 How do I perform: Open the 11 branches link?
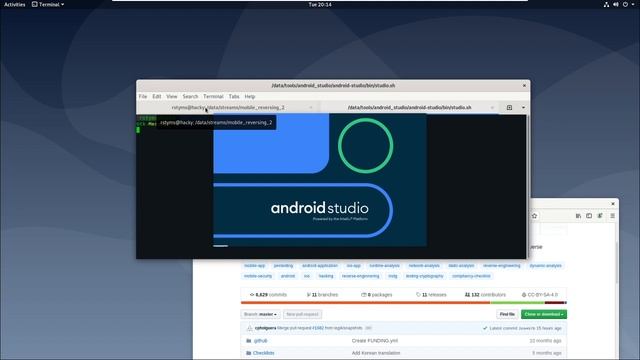[322, 295]
